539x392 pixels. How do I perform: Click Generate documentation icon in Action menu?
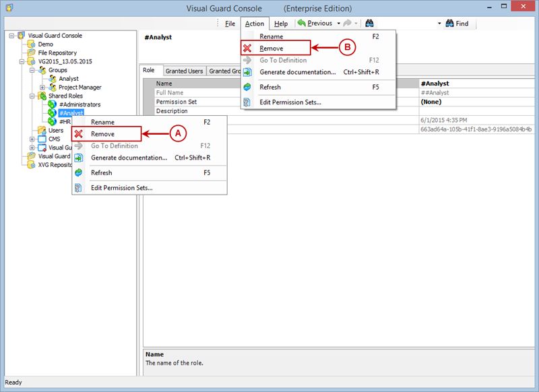pos(247,72)
